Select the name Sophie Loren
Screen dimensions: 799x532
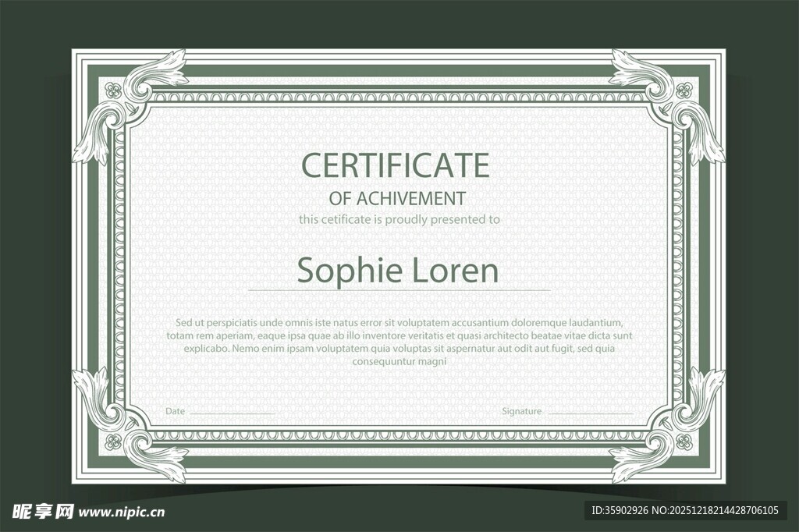(x=397, y=270)
